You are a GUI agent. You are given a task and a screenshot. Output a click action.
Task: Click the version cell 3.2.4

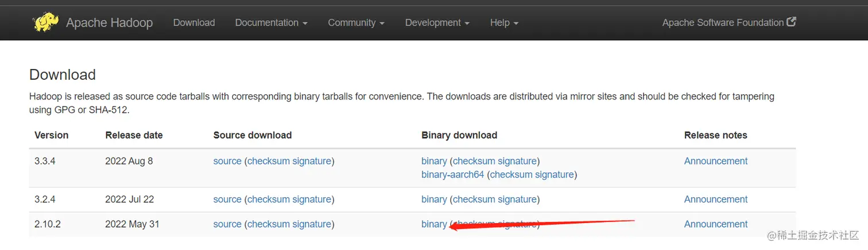click(x=45, y=200)
